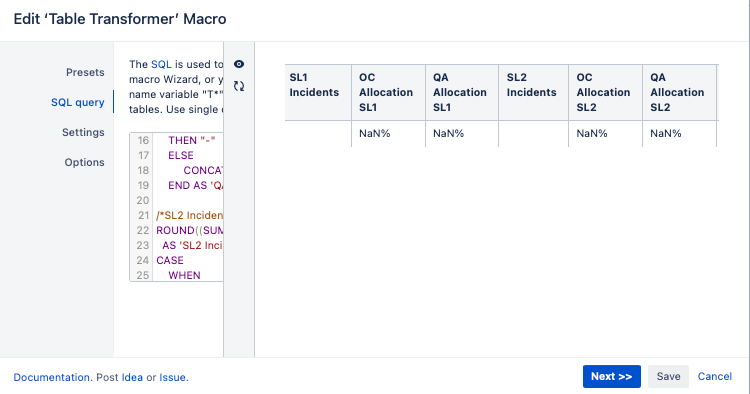Open the Documentation link
Screen dimensions: 750x394
coord(51,377)
